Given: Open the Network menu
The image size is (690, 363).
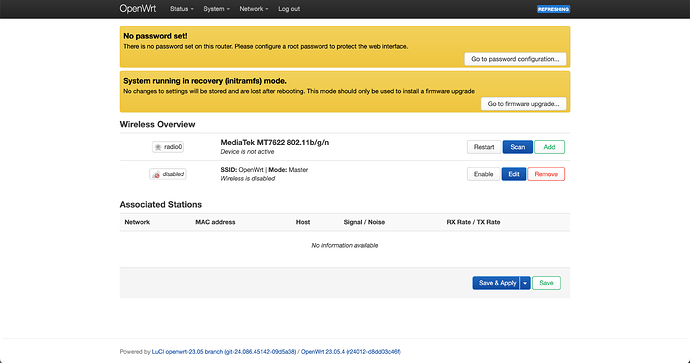Looking at the screenshot, I should click(253, 9).
